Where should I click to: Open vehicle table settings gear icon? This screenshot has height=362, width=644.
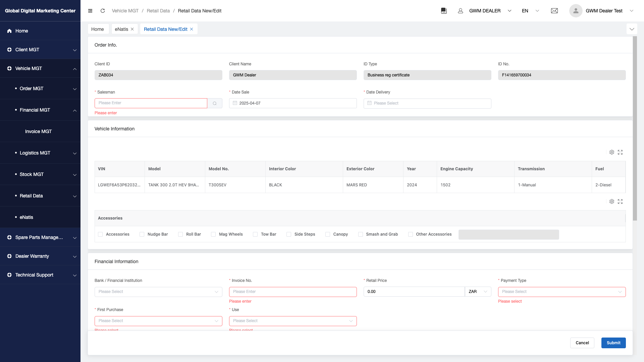pyautogui.click(x=612, y=152)
